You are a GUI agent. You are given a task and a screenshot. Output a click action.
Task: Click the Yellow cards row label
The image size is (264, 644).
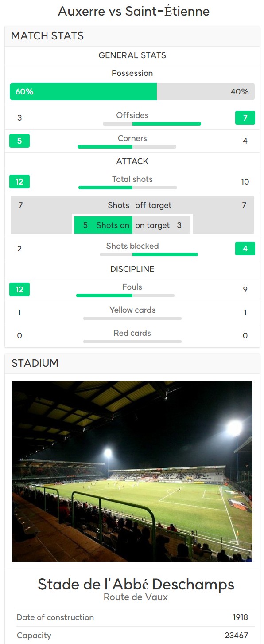132,310
